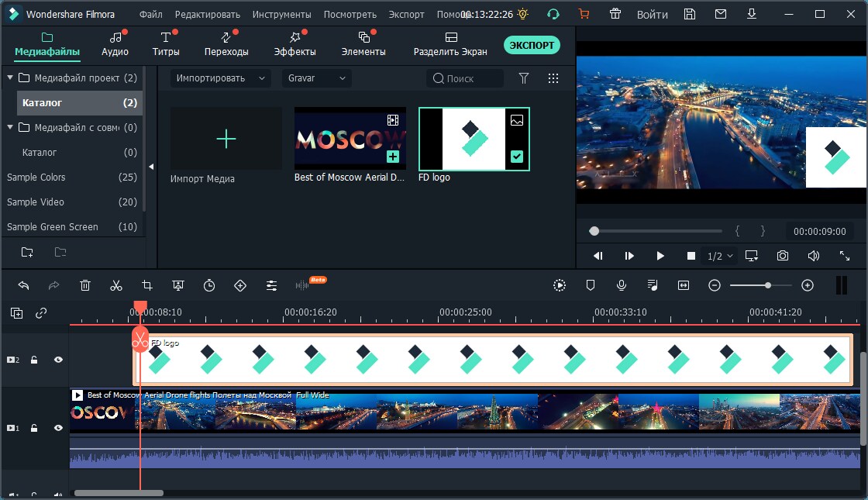Open the Импортировать dropdown

[220, 78]
